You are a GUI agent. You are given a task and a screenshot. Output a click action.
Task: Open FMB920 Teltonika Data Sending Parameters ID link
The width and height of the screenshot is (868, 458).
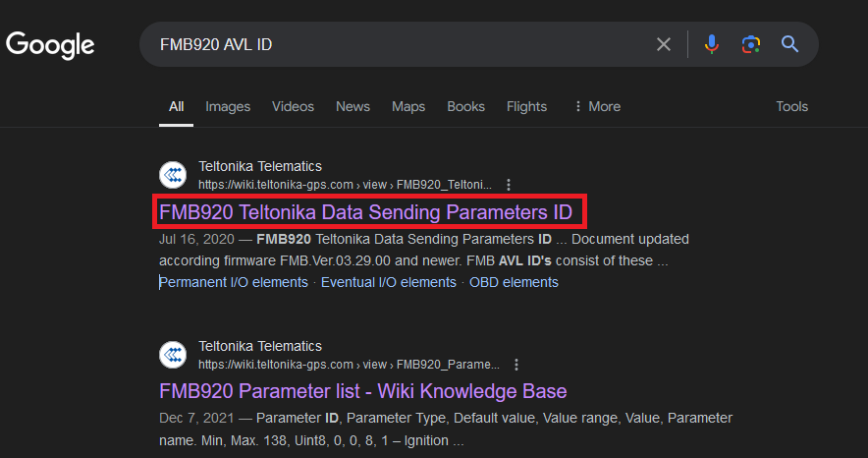[365, 212]
